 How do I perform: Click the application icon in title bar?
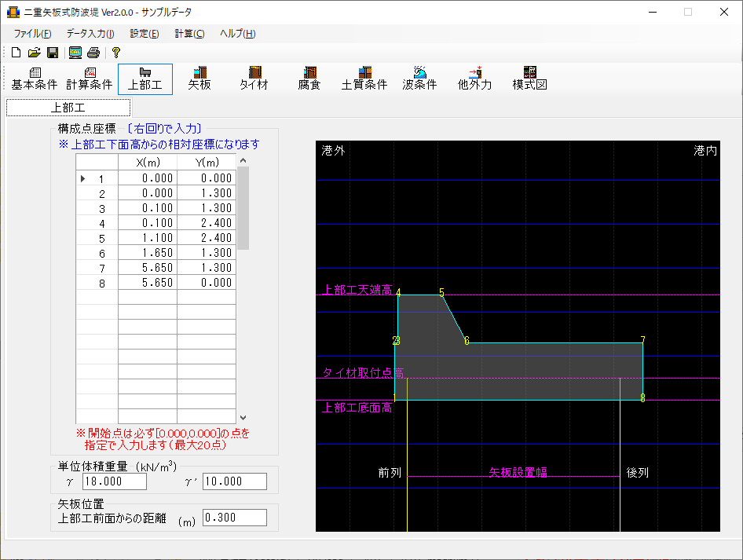(13, 12)
